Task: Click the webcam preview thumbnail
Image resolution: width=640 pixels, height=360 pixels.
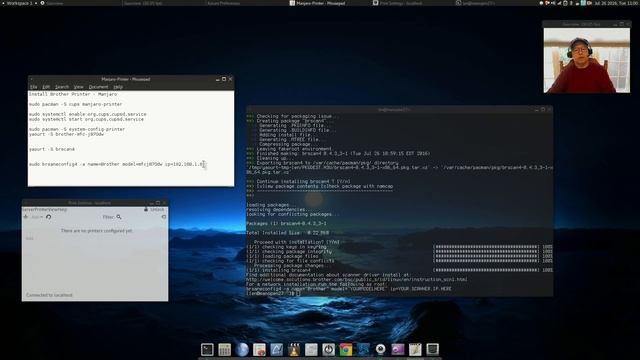Action: tap(587, 60)
